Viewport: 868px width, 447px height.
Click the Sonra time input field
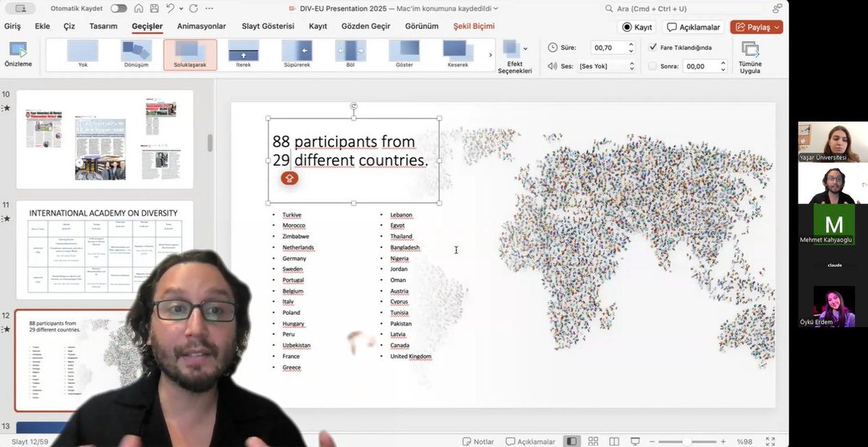pyautogui.click(x=699, y=66)
